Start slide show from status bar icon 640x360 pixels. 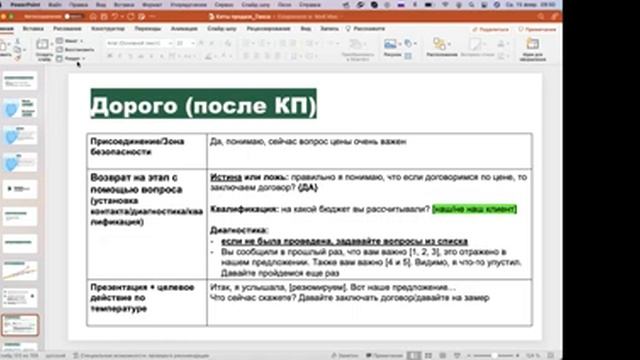457,356
